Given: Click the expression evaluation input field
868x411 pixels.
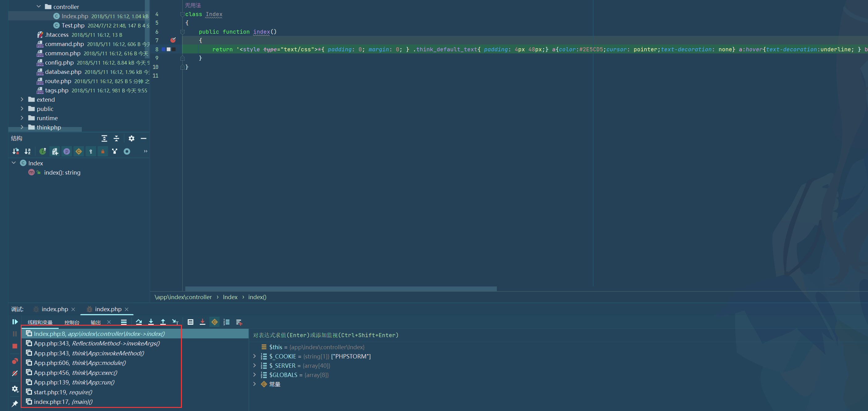Looking at the screenshot, I should [x=558, y=335].
